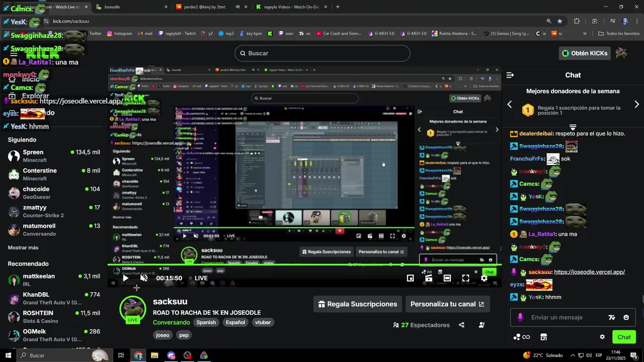Image resolution: width=644 pixels, height=362 pixels.
Task: Enter fullscreen mode in the player
Action: [466, 278]
